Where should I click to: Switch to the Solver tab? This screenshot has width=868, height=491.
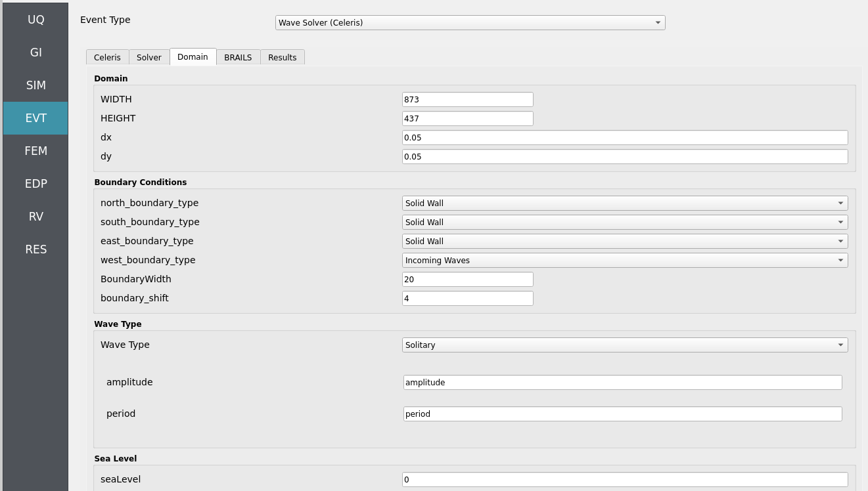click(x=149, y=57)
